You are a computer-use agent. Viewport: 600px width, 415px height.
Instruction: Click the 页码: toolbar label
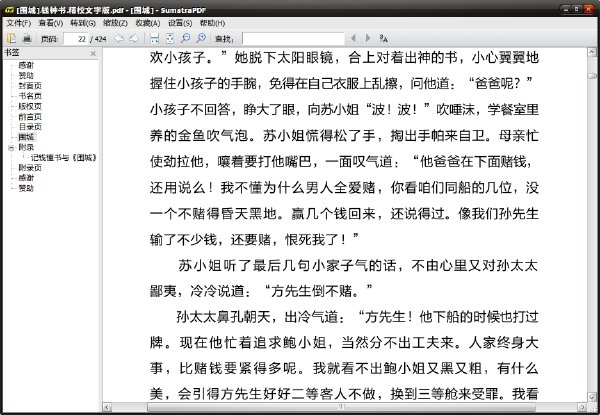(x=50, y=39)
